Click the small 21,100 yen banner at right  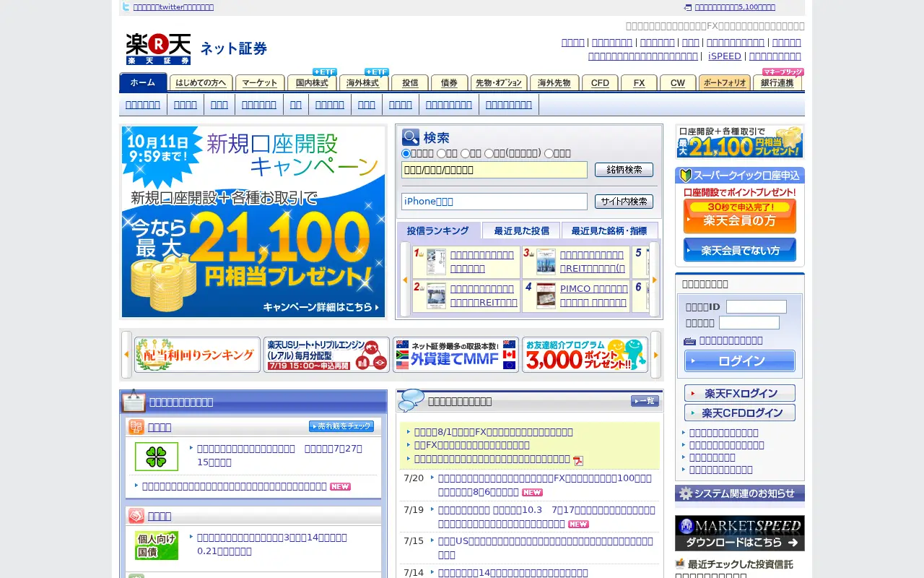point(740,142)
